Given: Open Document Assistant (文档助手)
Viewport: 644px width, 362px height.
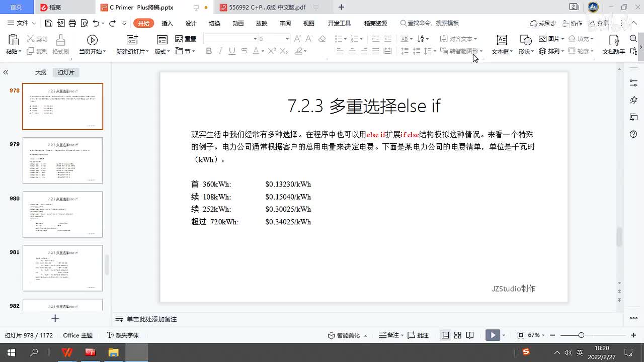Looking at the screenshot, I should (x=614, y=44).
